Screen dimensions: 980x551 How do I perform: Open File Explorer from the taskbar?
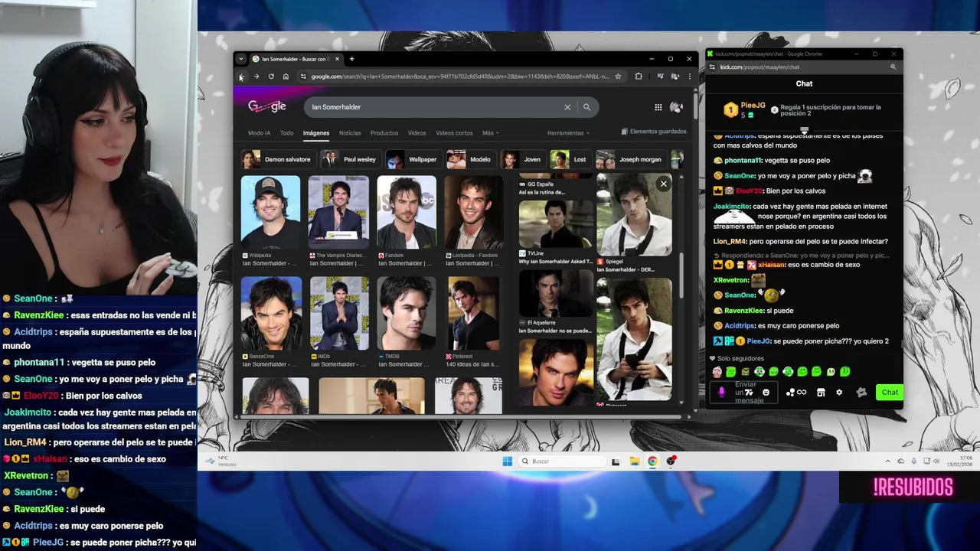coord(635,461)
